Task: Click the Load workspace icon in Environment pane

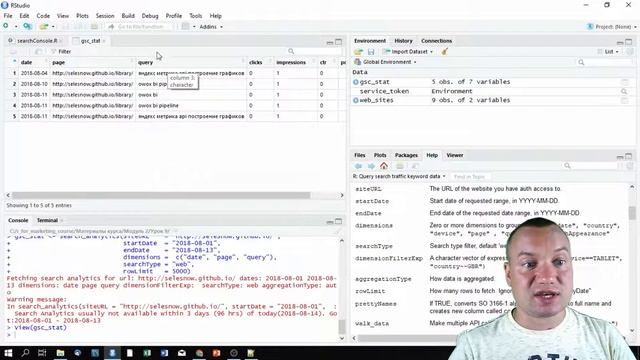Action: (x=358, y=52)
